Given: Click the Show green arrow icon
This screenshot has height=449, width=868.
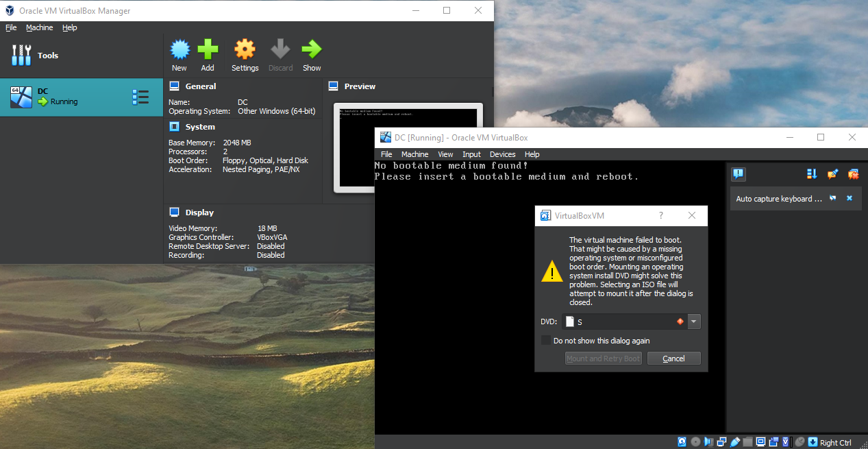Looking at the screenshot, I should point(312,49).
